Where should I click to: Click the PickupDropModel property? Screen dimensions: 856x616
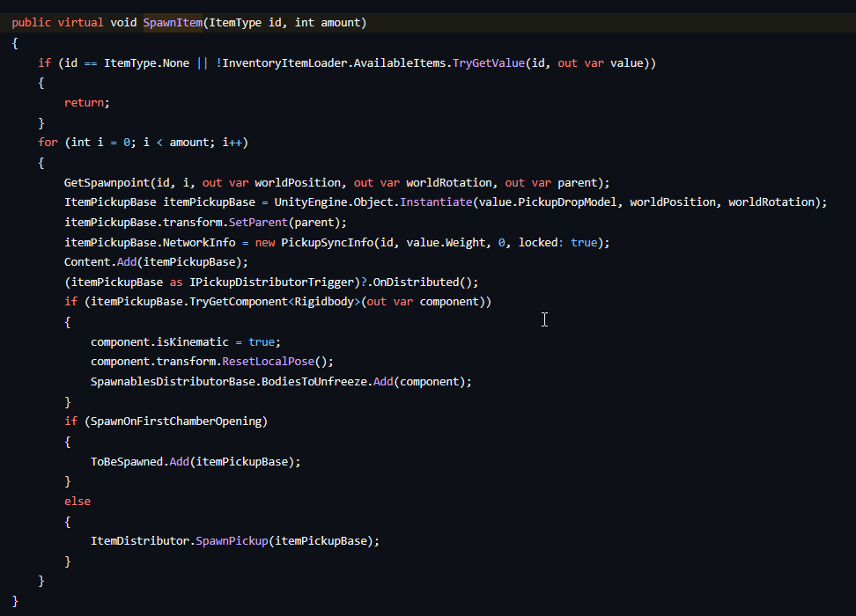point(567,202)
